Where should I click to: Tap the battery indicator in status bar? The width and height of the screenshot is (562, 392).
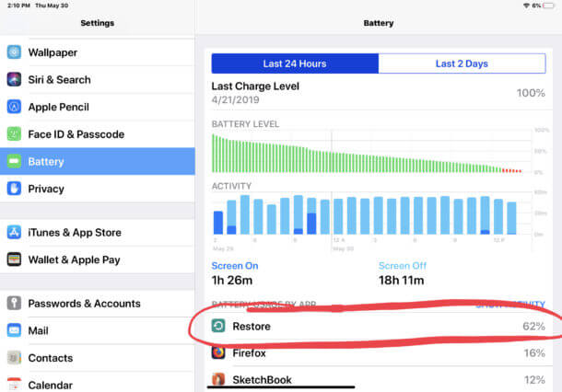point(548,6)
